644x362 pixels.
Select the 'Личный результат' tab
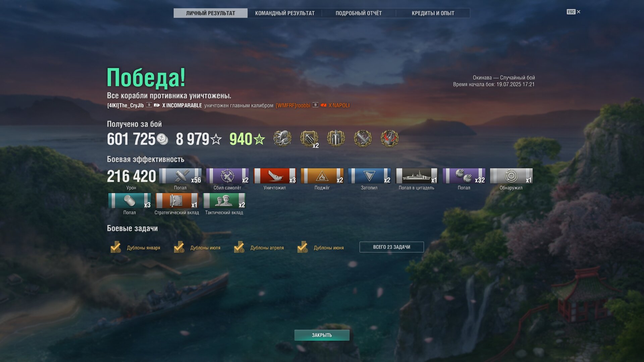(x=211, y=13)
